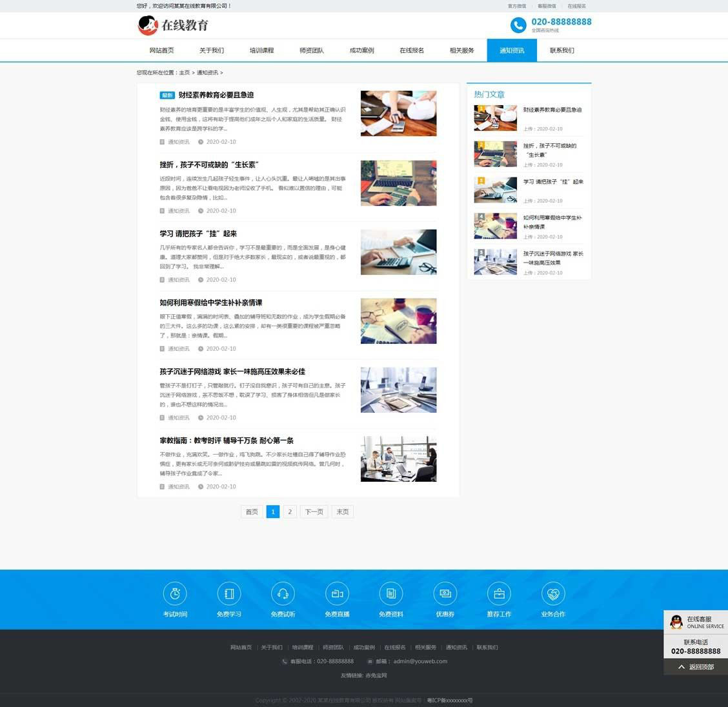This screenshot has height=707, width=728.
Task: Go to page 2 of the article list
Action: (290, 512)
